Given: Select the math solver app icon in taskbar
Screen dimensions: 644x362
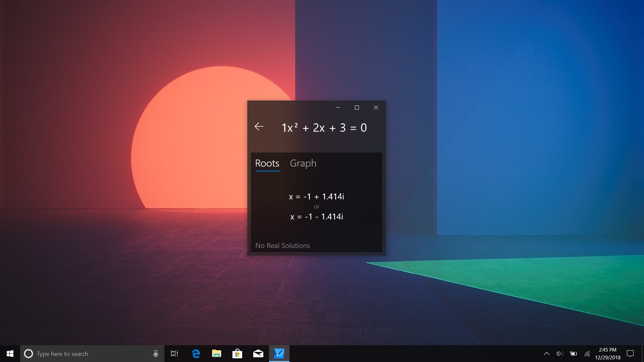Looking at the screenshot, I should coord(279,353).
